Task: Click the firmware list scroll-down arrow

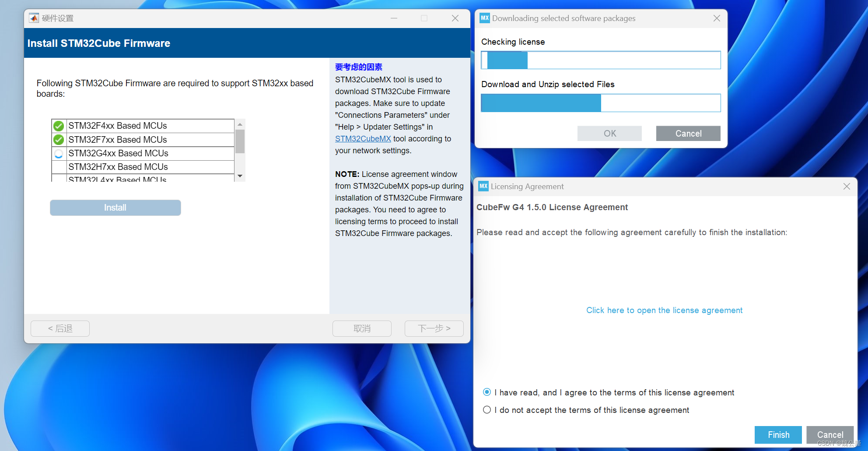Action: (x=240, y=176)
